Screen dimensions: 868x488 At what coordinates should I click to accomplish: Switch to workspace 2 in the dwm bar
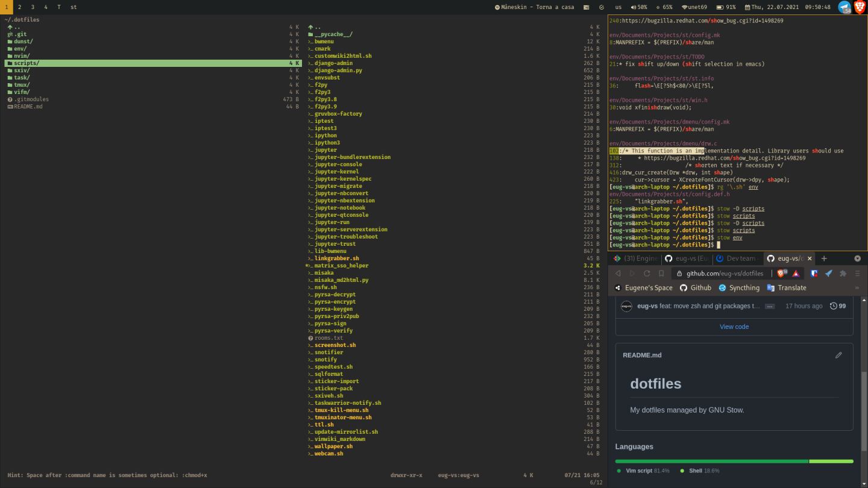click(19, 7)
